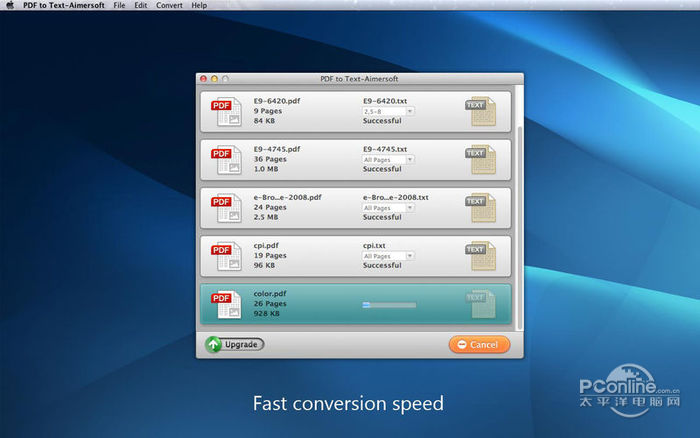Click the 928 KB file size label
The image size is (700, 438).
click(267, 314)
